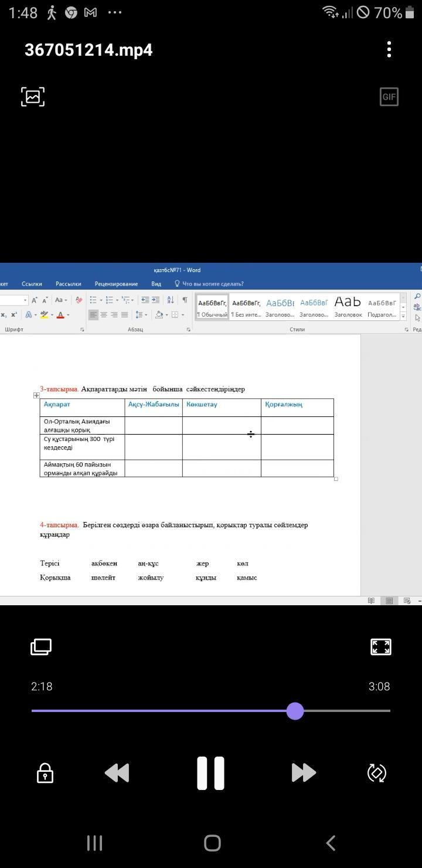Pause the video playback
This screenshot has width=422, height=868.
(211, 773)
